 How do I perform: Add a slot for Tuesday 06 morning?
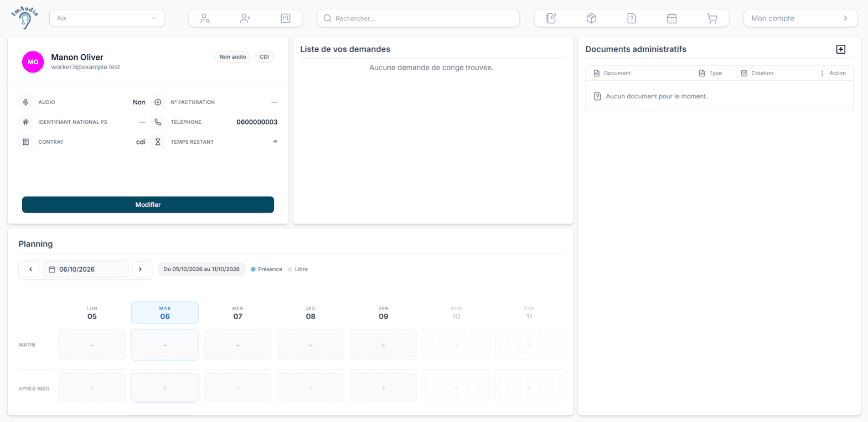coord(165,345)
